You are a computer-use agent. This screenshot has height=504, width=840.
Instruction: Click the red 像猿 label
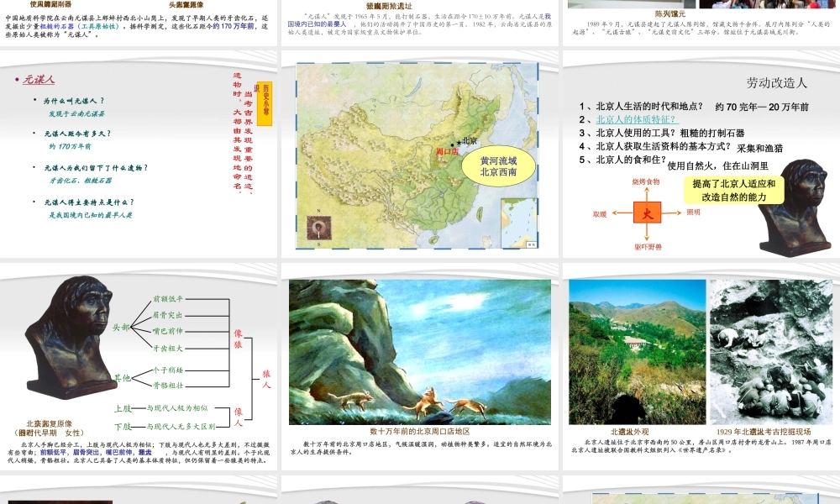click(x=238, y=339)
